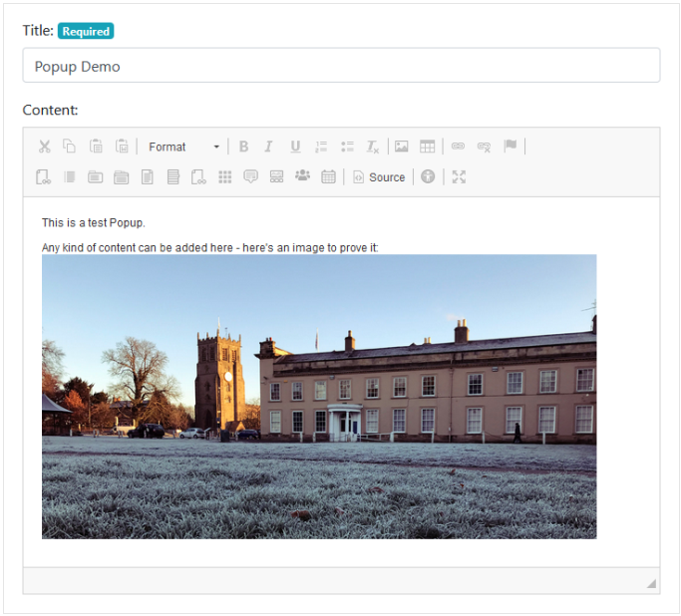Viewport: 681px width, 616px height.
Task: Click the Anchor flag icon
Action: [511, 147]
